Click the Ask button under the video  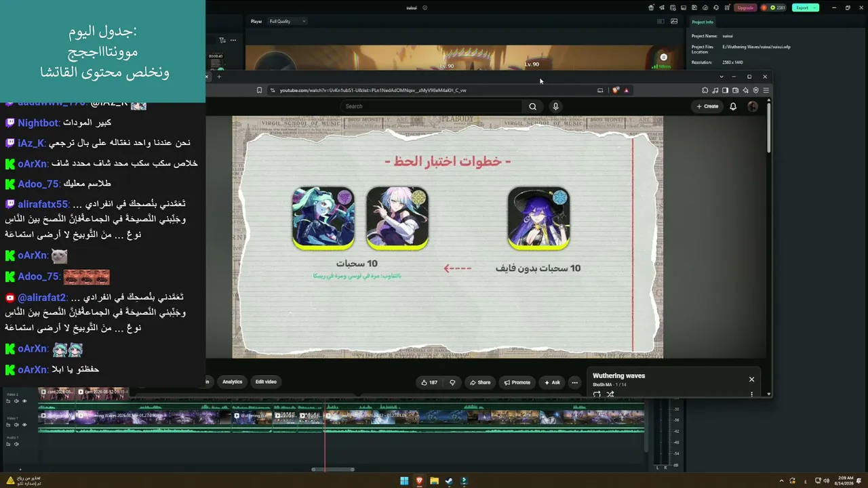tap(551, 382)
